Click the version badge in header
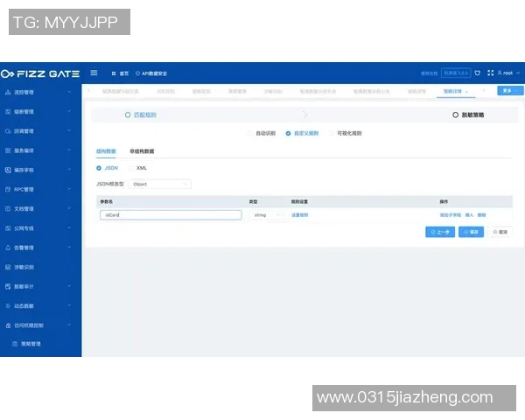The width and height of the screenshot is (525, 420). pos(456,73)
